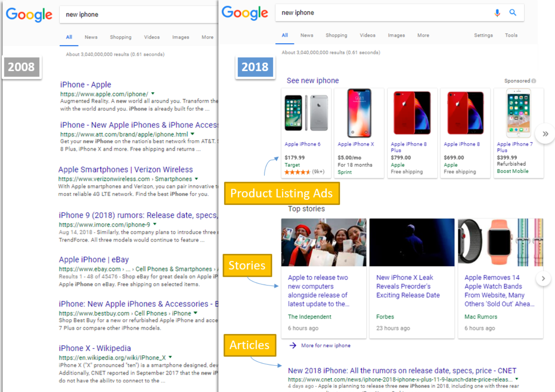The width and height of the screenshot is (555, 392).
Task: Open iPhone 9 (2018) rumors result
Action: tap(138, 215)
